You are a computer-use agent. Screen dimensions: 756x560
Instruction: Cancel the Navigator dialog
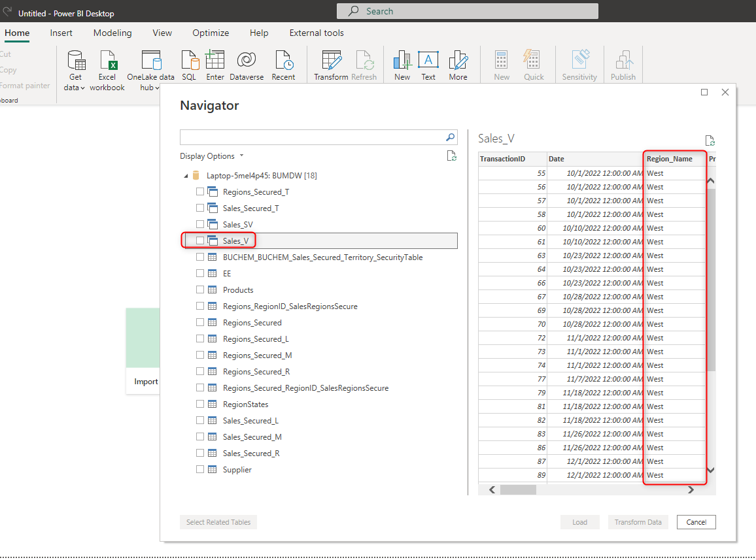696,522
